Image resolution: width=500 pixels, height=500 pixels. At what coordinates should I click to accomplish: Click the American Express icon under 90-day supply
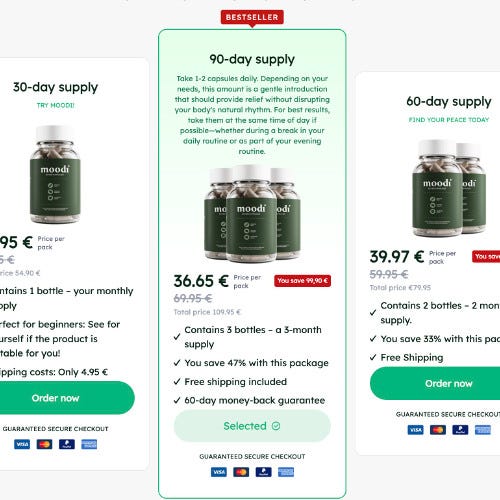pos(286,472)
